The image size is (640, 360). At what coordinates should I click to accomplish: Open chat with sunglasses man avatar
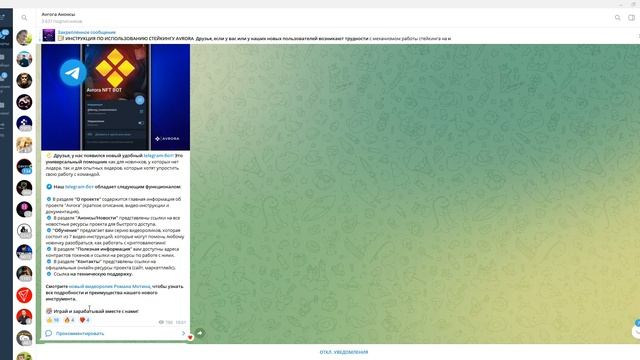[24, 80]
